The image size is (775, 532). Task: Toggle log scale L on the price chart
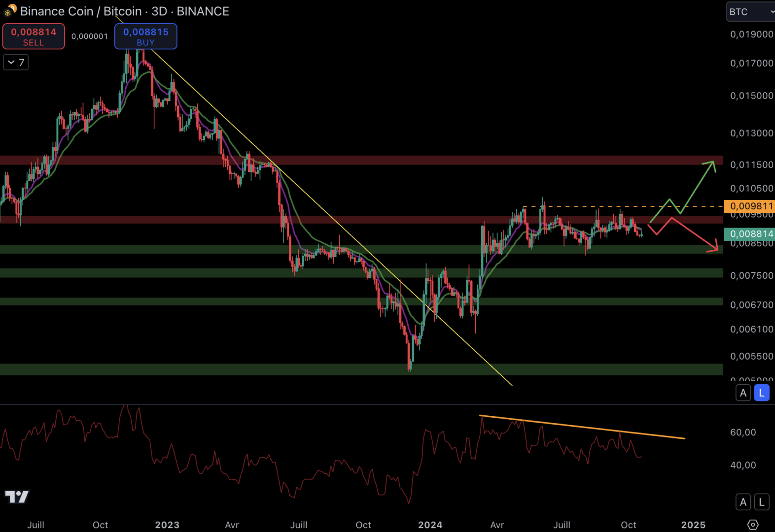pyautogui.click(x=762, y=393)
